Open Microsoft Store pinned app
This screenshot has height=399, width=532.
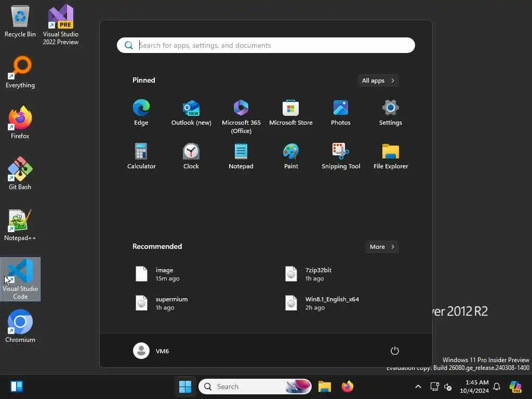pos(291,113)
